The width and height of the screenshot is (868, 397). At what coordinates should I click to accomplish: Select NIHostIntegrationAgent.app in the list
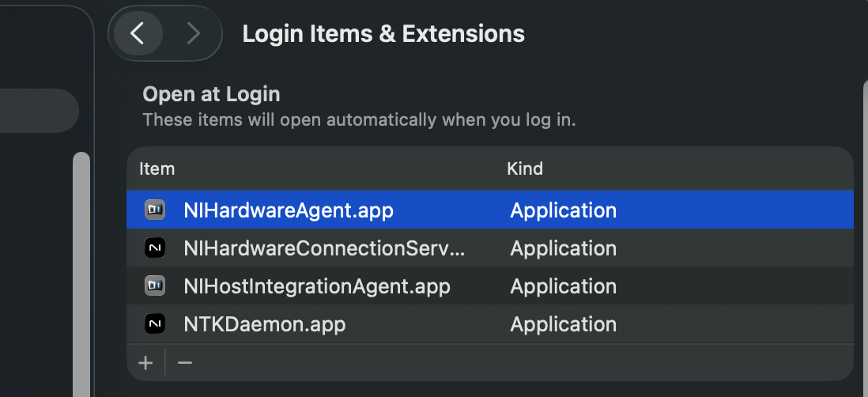317,286
